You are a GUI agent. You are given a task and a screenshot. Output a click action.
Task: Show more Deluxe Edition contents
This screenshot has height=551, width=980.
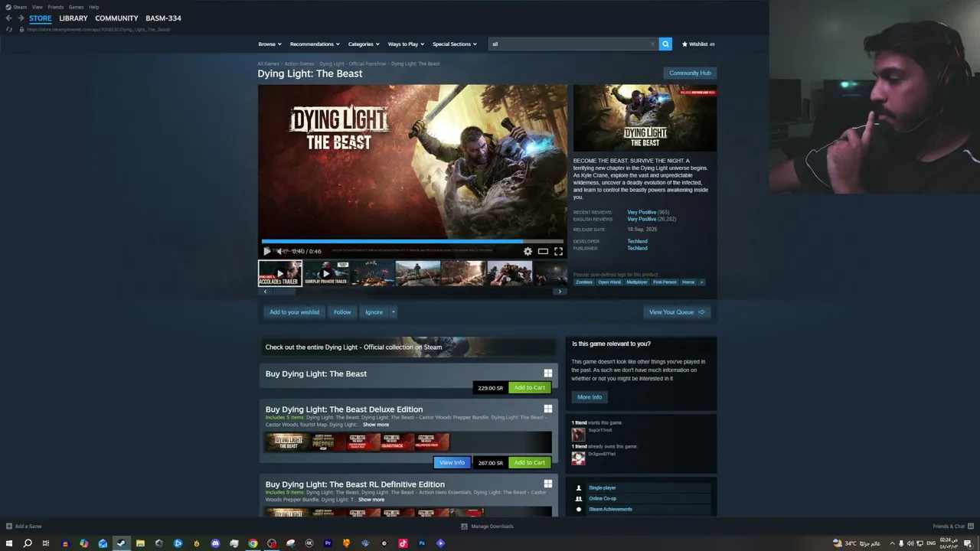pos(376,425)
